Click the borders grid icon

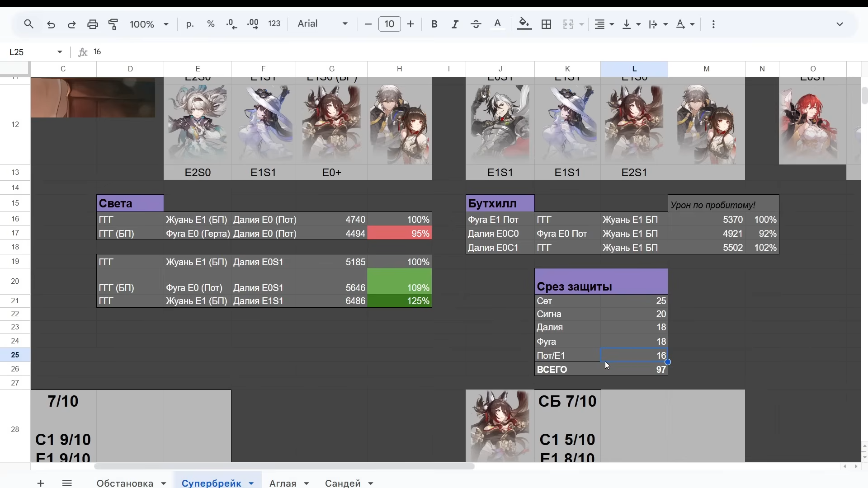point(547,24)
